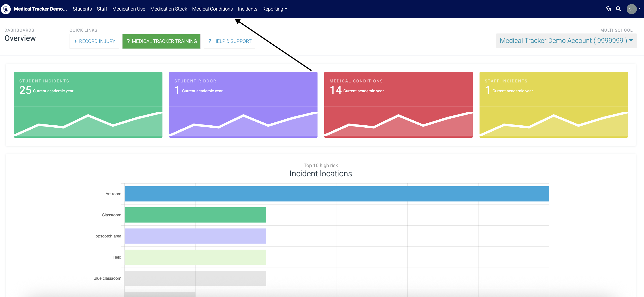Open the headset support icon

click(x=608, y=9)
